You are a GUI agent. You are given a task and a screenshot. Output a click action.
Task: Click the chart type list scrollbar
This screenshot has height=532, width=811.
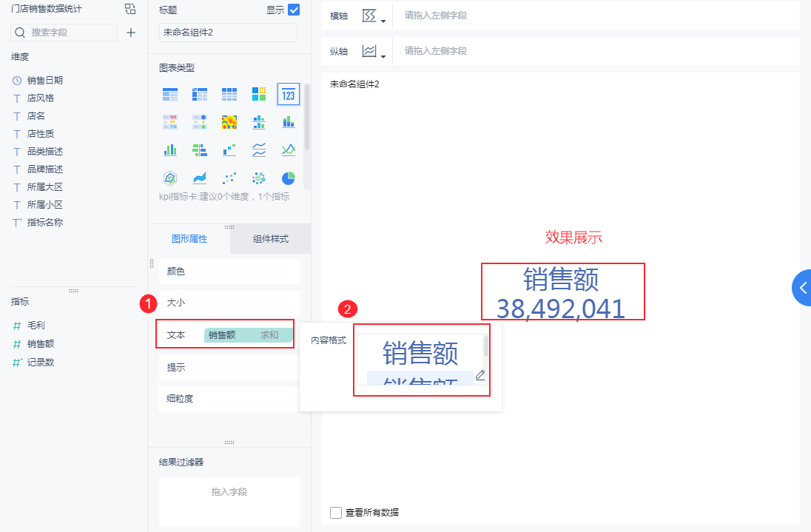click(x=306, y=118)
